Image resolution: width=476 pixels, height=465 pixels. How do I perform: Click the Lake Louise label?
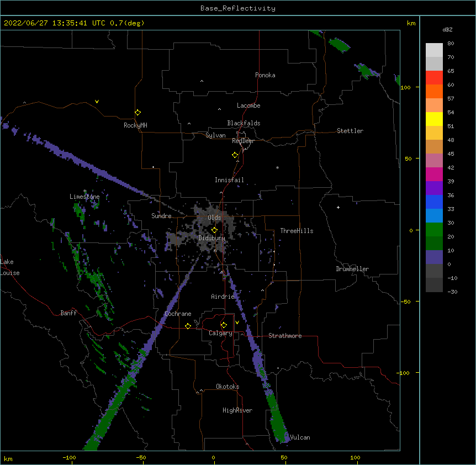point(10,267)
